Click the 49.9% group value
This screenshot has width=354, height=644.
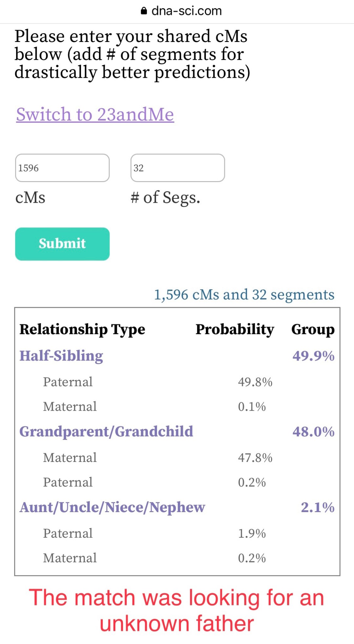313,356
